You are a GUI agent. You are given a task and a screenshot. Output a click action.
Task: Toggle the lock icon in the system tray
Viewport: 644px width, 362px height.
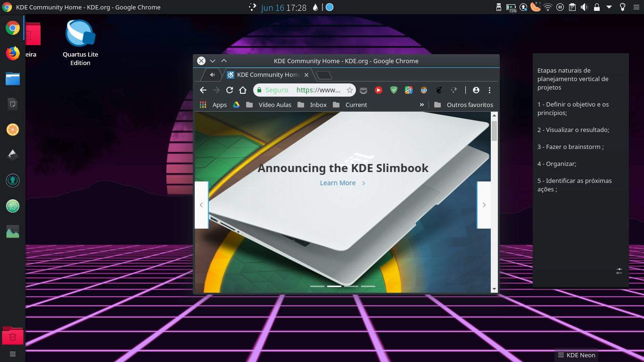[x=597, y=7]
